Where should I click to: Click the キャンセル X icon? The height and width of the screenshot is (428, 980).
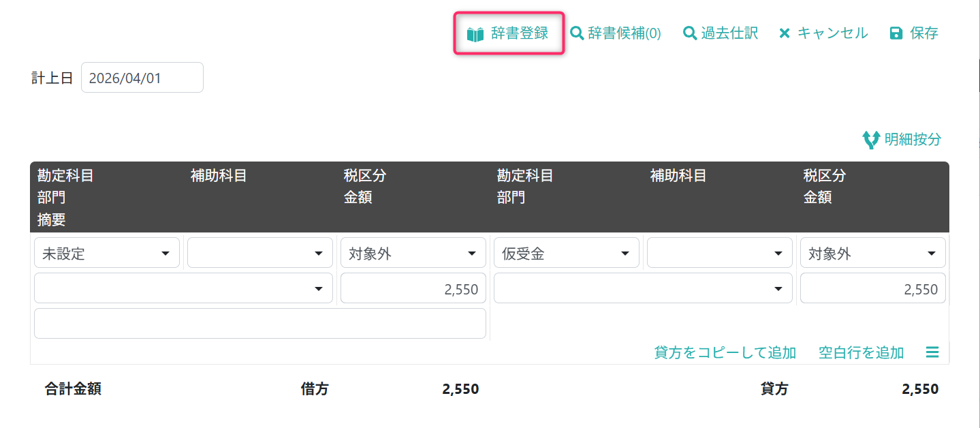point(785,33)
